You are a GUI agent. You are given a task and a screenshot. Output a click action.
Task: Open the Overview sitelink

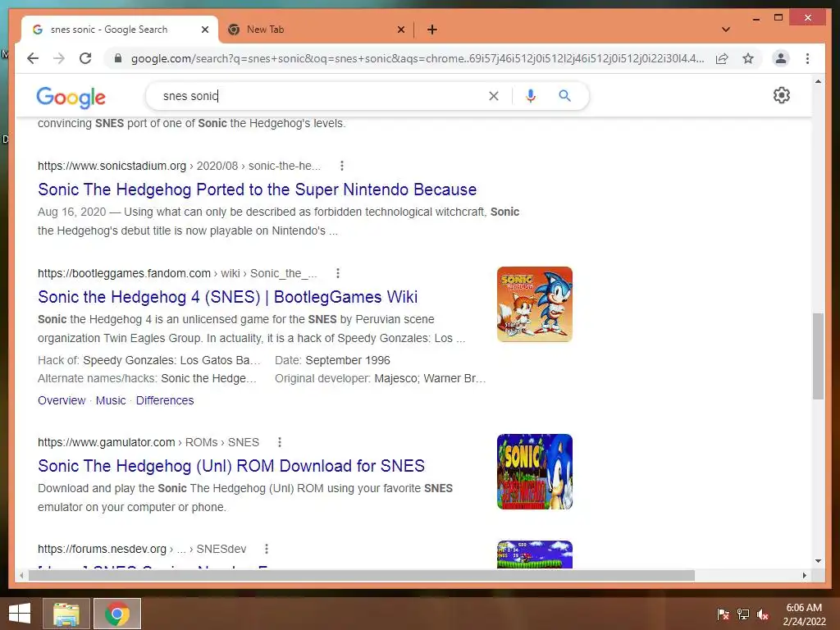(62, 400)
